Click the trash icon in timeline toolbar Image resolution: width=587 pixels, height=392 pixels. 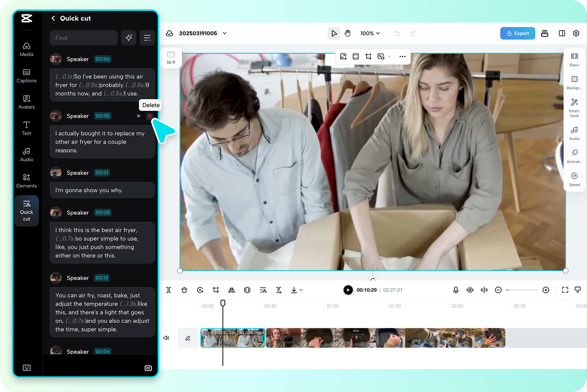(184, 290)
